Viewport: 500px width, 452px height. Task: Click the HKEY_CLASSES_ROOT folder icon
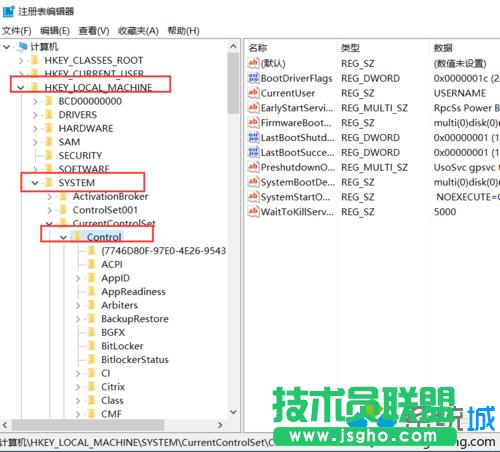(34, 60)
